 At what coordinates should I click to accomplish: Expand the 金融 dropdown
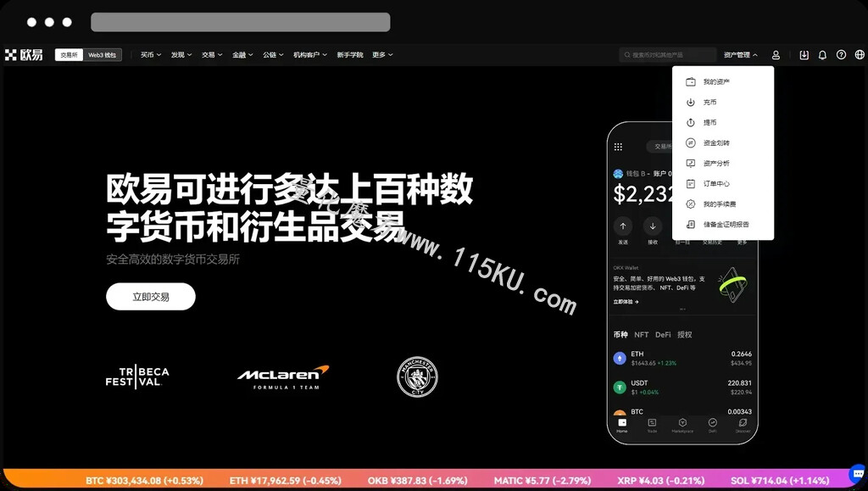coord(242,55)
